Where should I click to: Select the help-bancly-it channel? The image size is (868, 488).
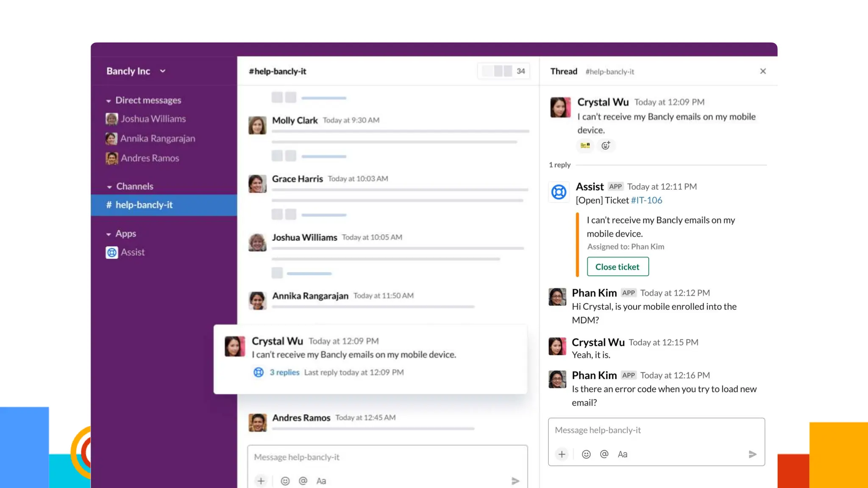coord(144,205)
